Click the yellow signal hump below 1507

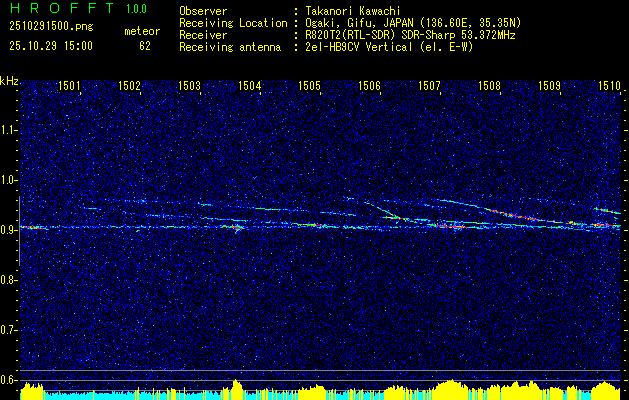[450, 388]
